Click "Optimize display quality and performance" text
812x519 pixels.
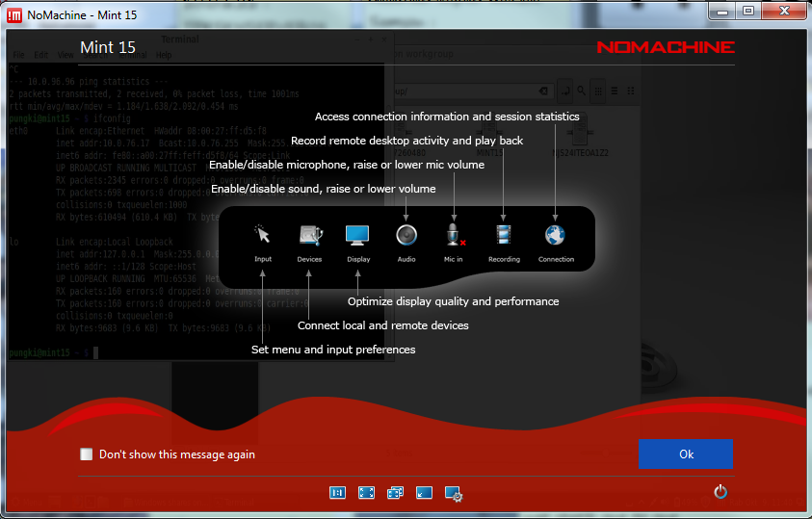453,301
